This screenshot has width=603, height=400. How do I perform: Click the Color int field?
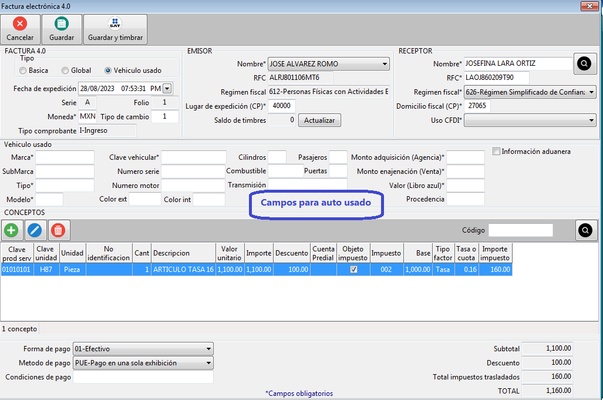209,200
